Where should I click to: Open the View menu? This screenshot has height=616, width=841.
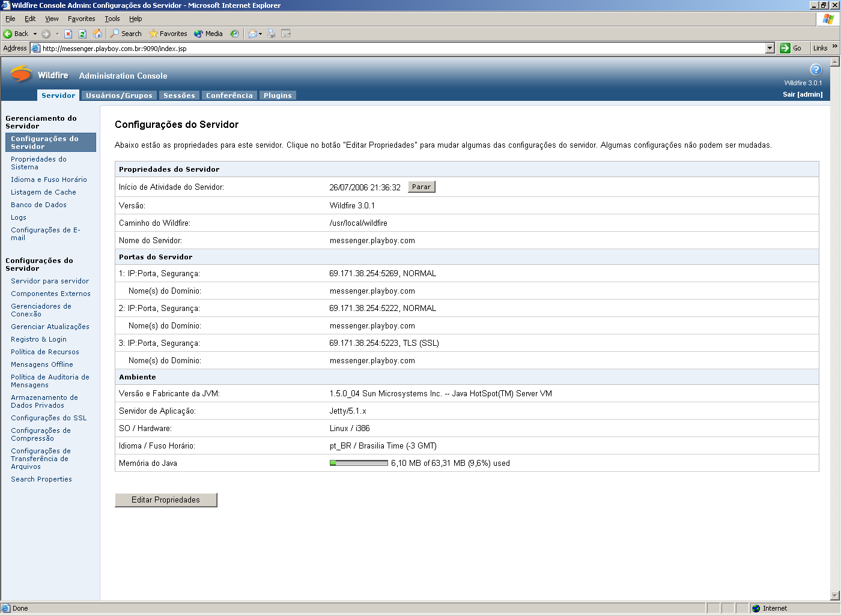52,19
